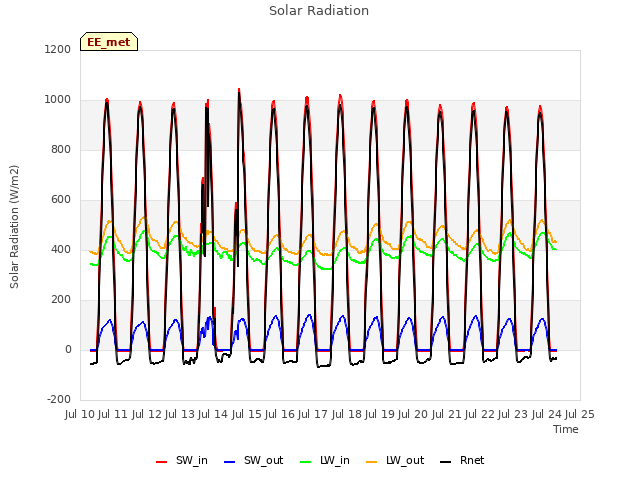Click the blue SW_out legend swatch
Image resolution: width=640 pixels, height=480 pixels.
(x=230, y=462)
